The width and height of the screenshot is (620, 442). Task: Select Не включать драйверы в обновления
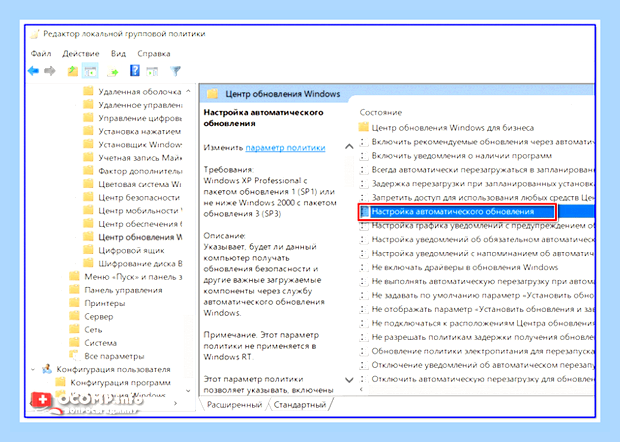[x=459, y=268]
